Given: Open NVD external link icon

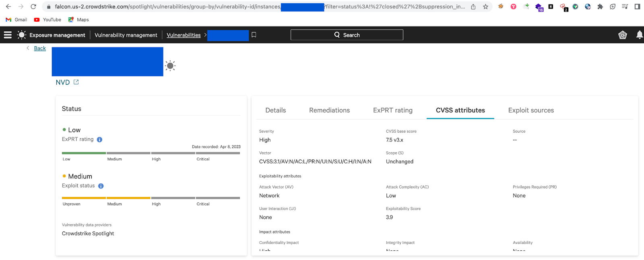Looking at the screenshot, I should (x=76, y=82).
